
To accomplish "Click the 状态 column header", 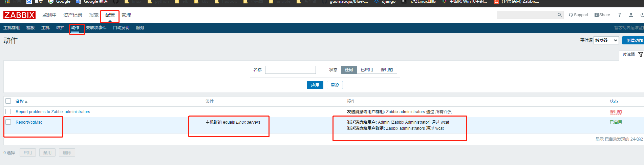I will (x=614, y=101).
